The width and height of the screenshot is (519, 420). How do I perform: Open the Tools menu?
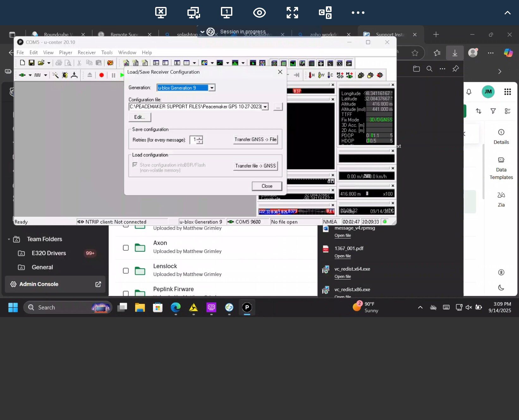(x=107, y=52)
